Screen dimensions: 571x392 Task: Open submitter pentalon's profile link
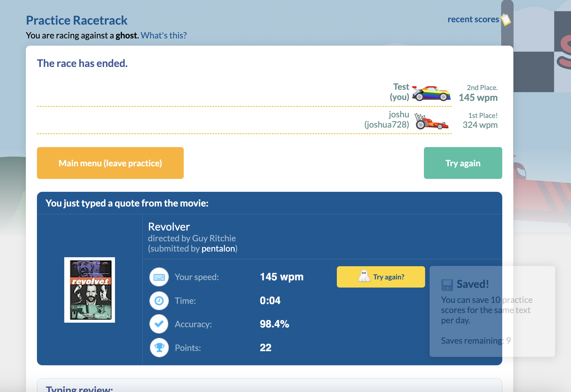[x=218, y=249]
